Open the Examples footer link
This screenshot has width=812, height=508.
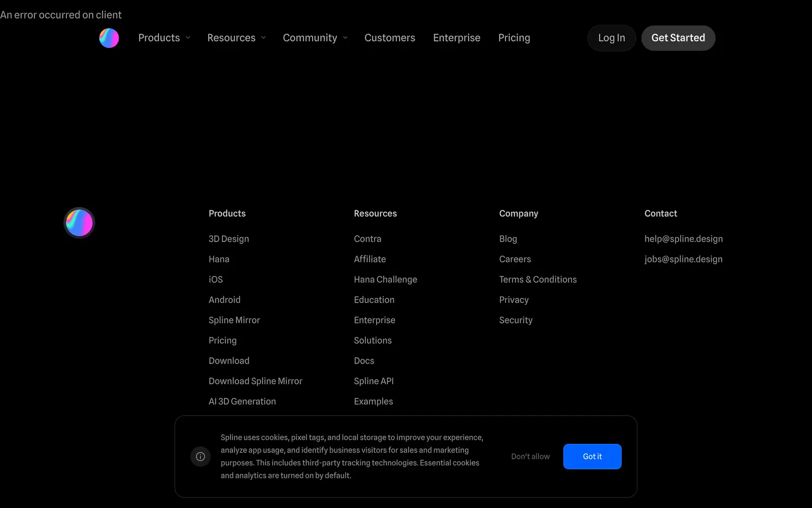tap(374, 401)
